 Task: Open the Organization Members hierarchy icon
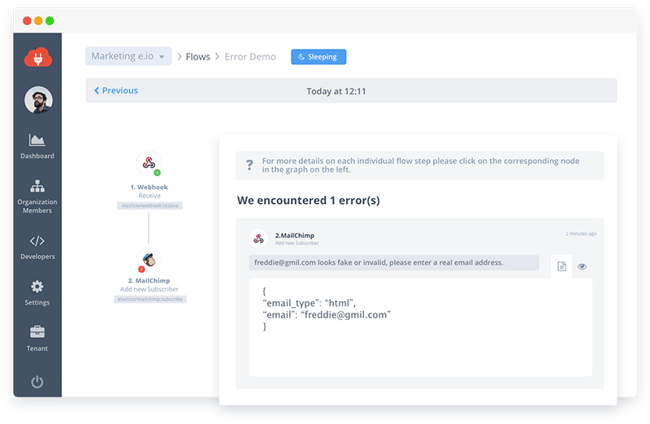[x=37, y=186]
